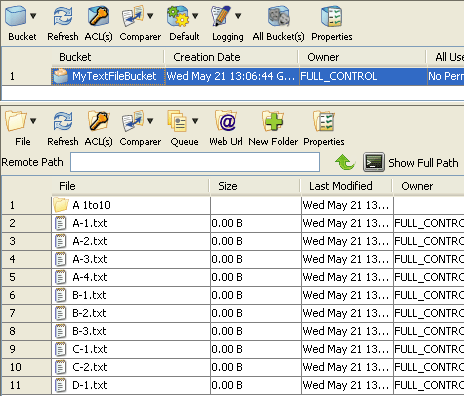464x396 pixels.
Task: Click the Bucket icon in top toolbar
Action: [x=16, y=16]
